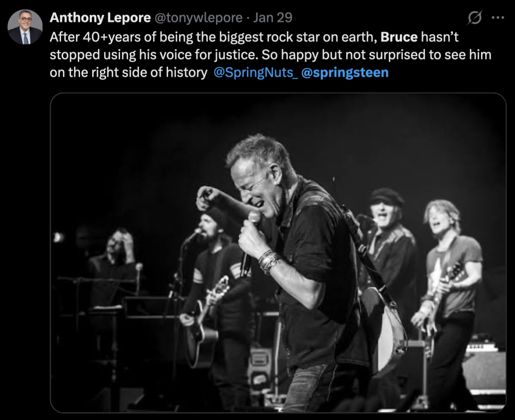Screen dimensions: 515x420
Task: Click the Anthony Lepore display name
Action: coord(100,17)
